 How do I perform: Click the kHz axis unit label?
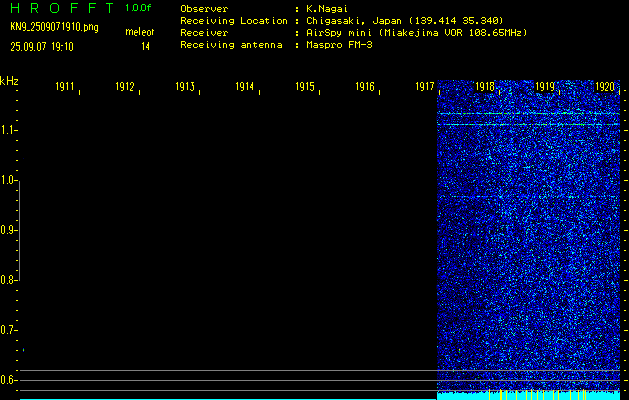[9, 81]
